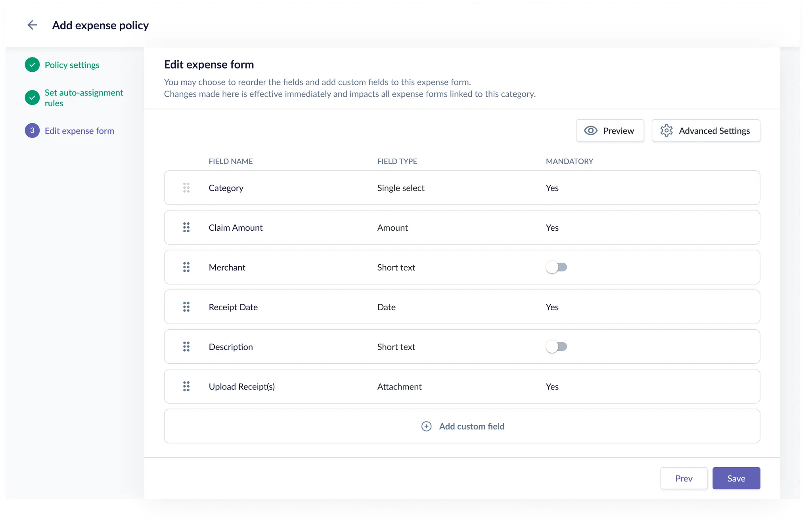The height and width of the screenshot is (531, 812).
Task: Enable mandatory switch for Description field
Action: (556, 347)
